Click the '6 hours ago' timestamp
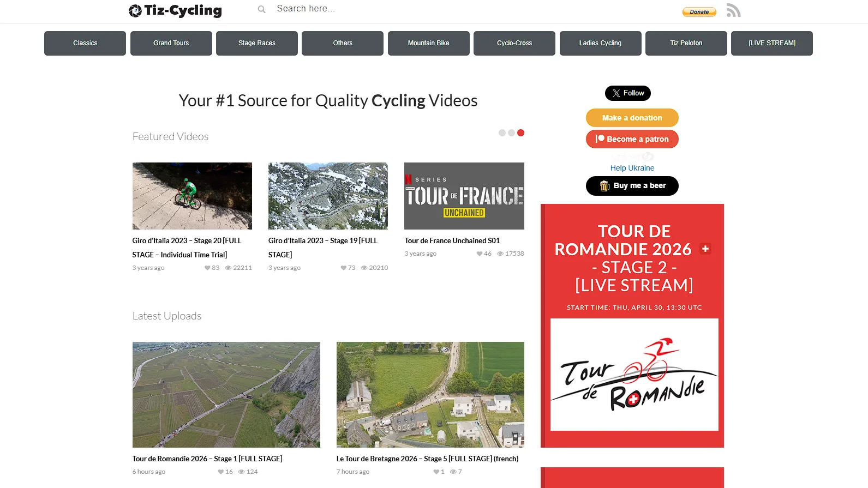The image size is (868, 488). [149, 472]
